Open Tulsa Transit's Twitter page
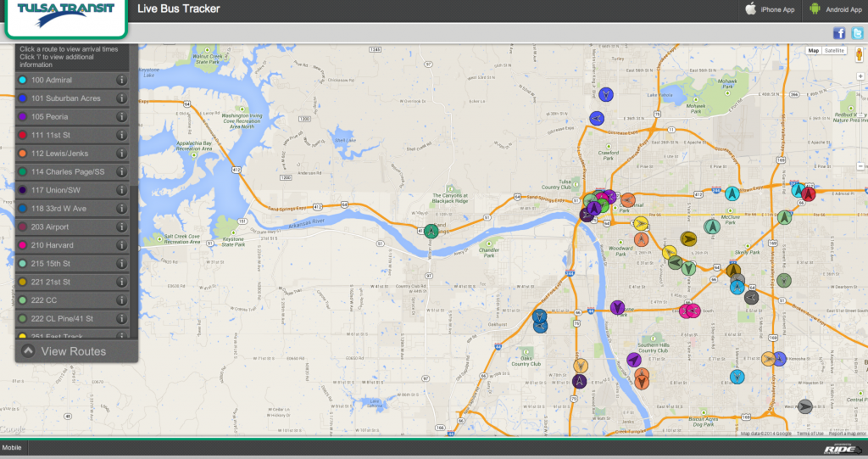This screenshot has height=459, width=868. 857,33
